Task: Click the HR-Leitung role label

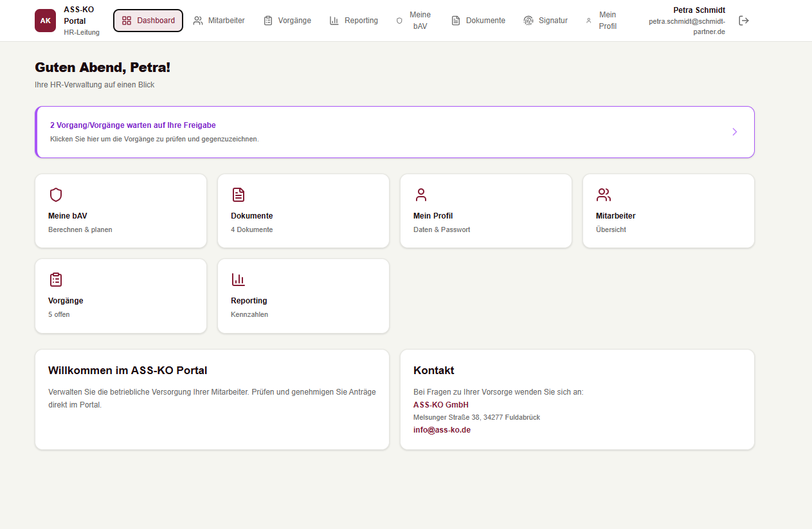Action: (x=82, y=32)
